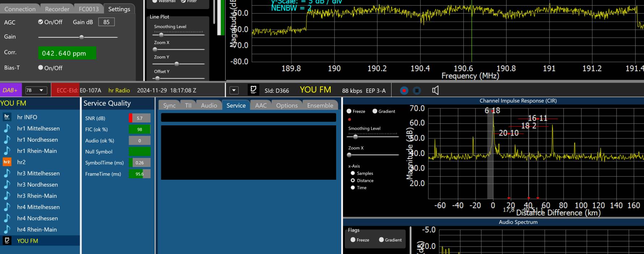Mute audio with the speaker icon
The image size is (644, 254).
pos(435,91)
